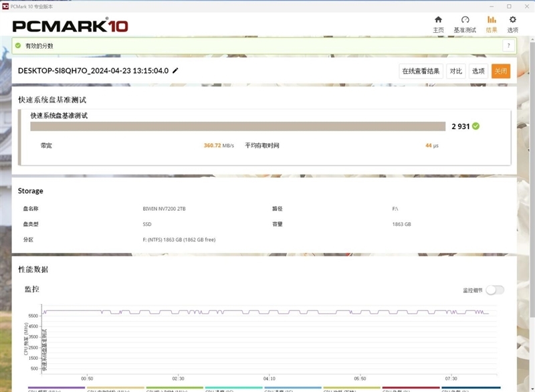
Task: Open help with the question mark icon
Action: tap(508, 45)
